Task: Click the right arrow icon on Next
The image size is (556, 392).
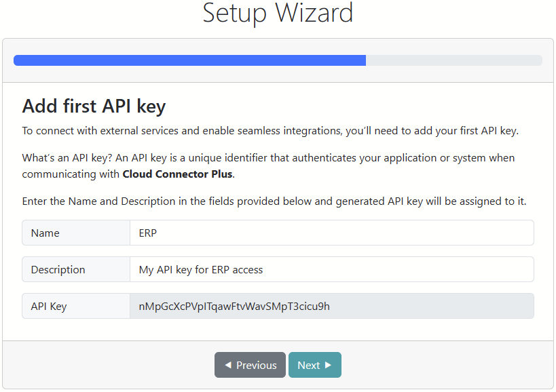Action: point(329,365)
